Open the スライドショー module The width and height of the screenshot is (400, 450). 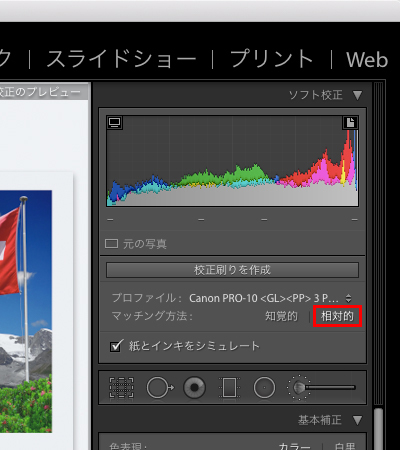point(121,59)
